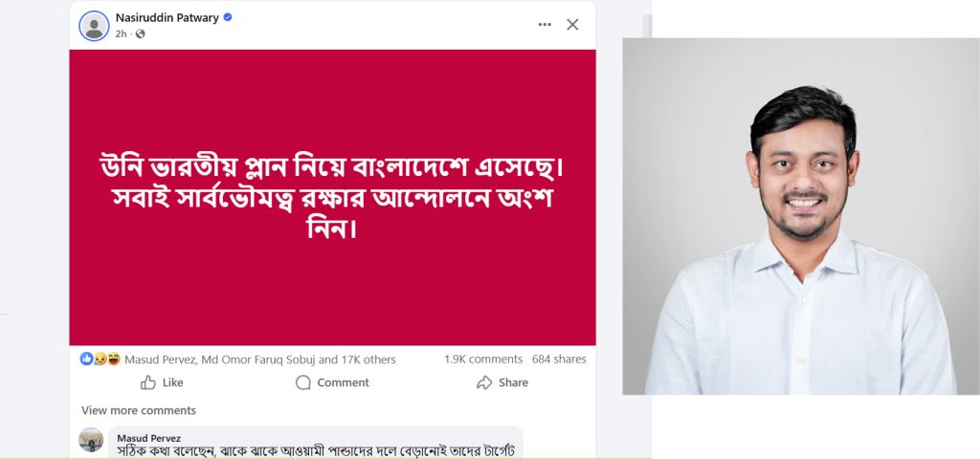Open the like reaction emoji summary
This screenshot has width=980, height=459.
point(86,360)
